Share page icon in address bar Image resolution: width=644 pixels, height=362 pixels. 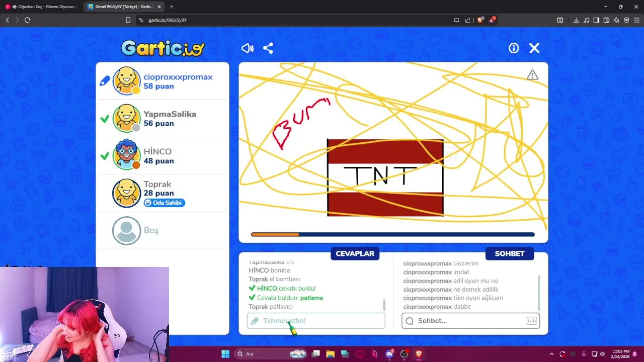[x=468, y=20]
